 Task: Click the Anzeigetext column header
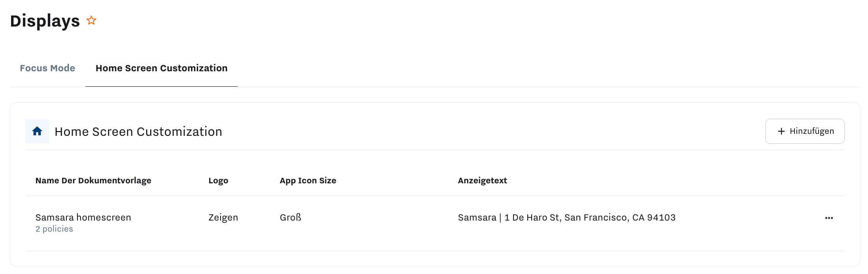coord(482,181)
